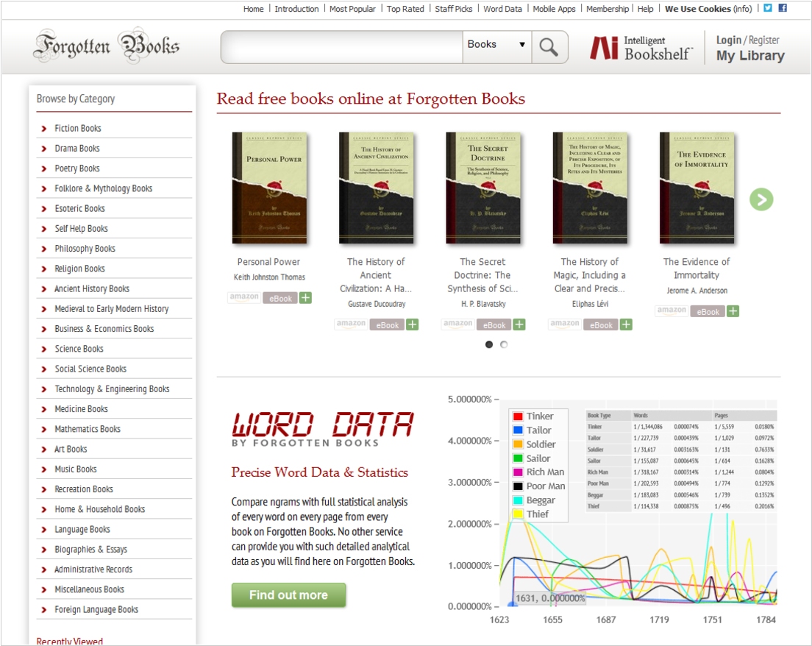This screenshot has height=646, width=812.
Task: Open the Twitter icon in top bar
Action: coord(768,8)
